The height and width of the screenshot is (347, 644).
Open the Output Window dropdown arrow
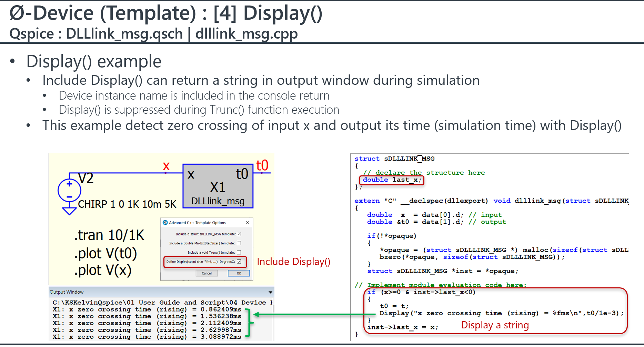tap(271, 292)
